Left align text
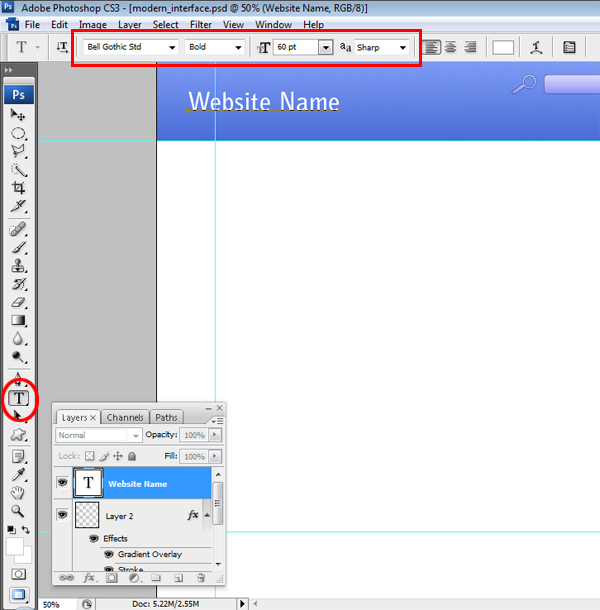The width and height of the screenshot is (600, 610). [431, 47]
